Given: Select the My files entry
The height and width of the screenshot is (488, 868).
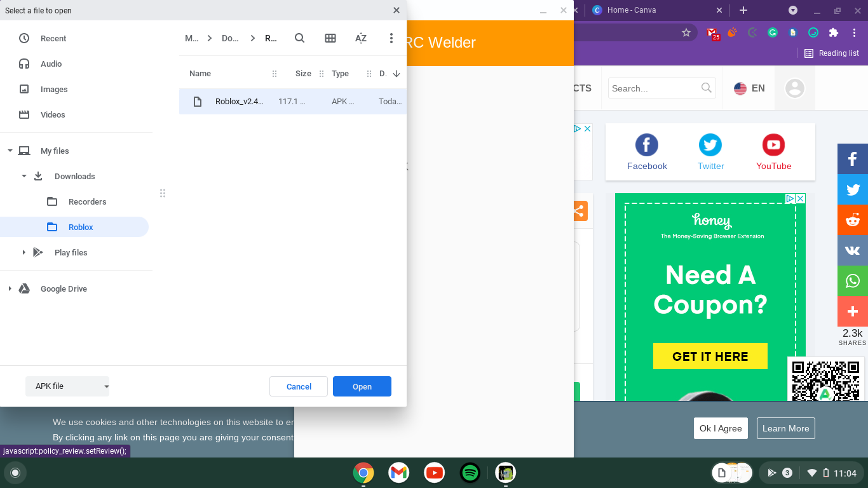Looking at the screenshot, I should click(55, 151).
